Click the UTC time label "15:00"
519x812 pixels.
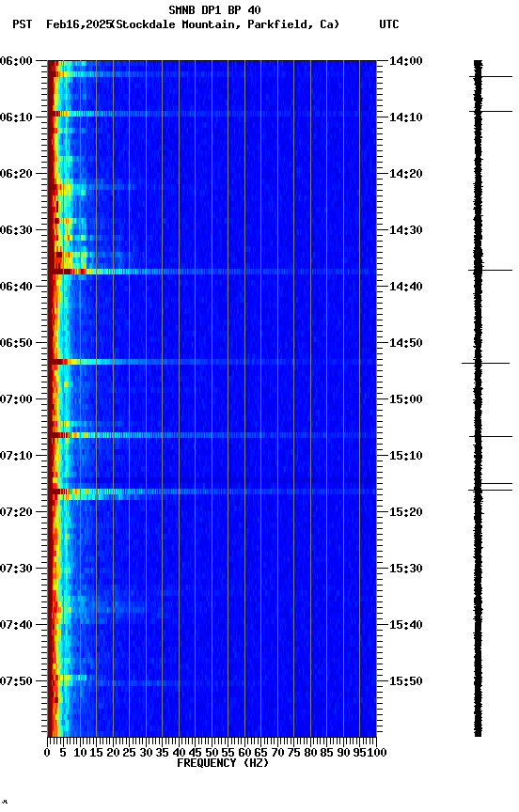click(x=405, y=399)
